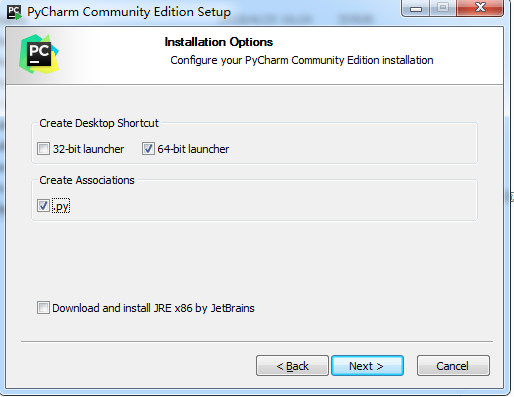This screenshot has width=514, height=397.
Task: Click 'Configure your PyCharm Community Edition installation' text
Action: coord(302,60)
